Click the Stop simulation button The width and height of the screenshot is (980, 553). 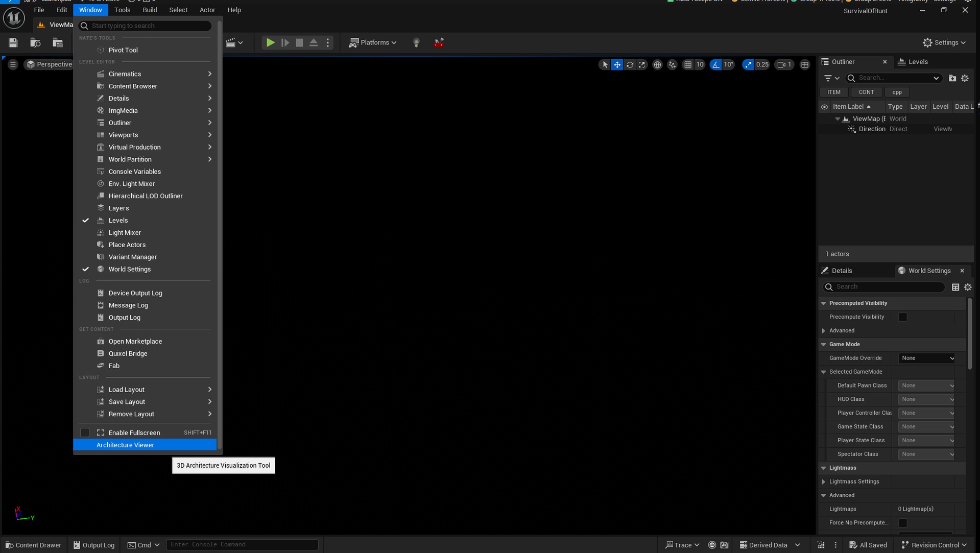(299, 43)
